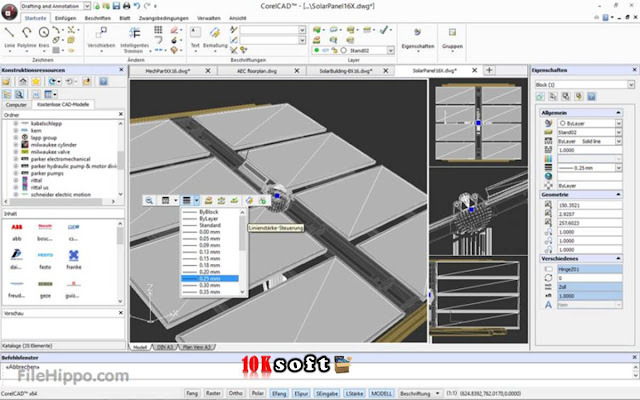This screenshot has height=400, width=640.
Task: Click the Festo manufacturer thumbnail
Action: [x=45, y=260]
